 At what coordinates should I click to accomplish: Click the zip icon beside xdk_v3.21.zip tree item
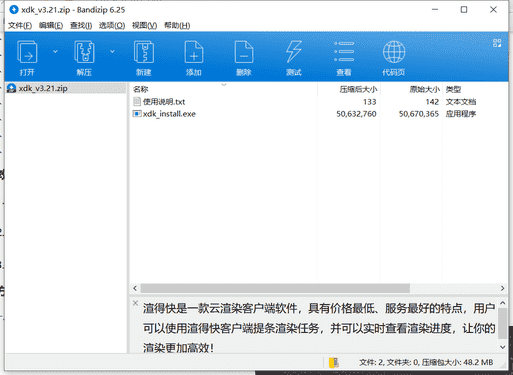click(11, 88)
